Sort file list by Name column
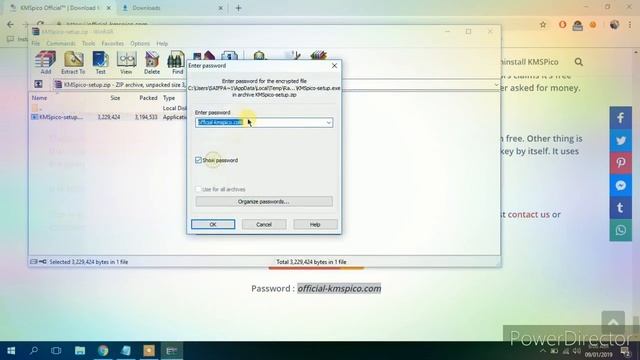 (40, 98)
